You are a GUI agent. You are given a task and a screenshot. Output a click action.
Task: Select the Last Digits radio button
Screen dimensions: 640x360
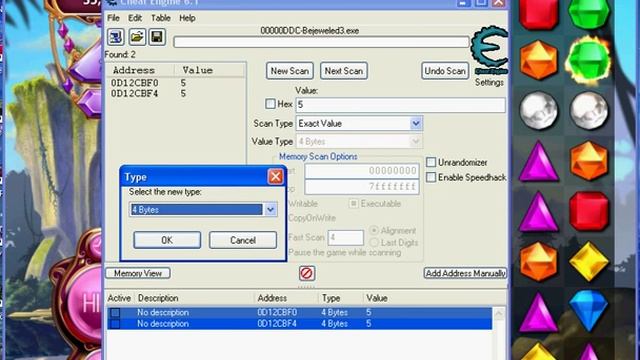(374, 242)
